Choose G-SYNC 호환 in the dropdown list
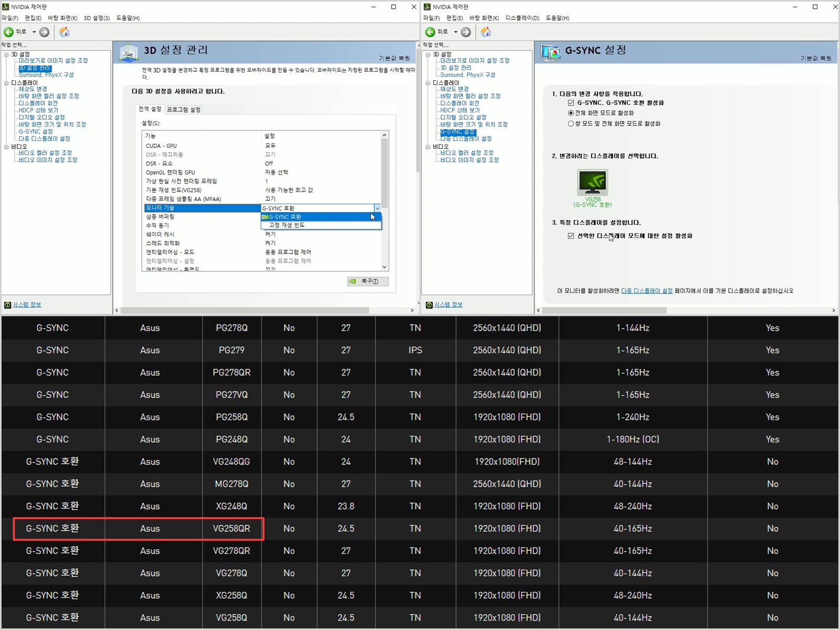 coord(321,217)
